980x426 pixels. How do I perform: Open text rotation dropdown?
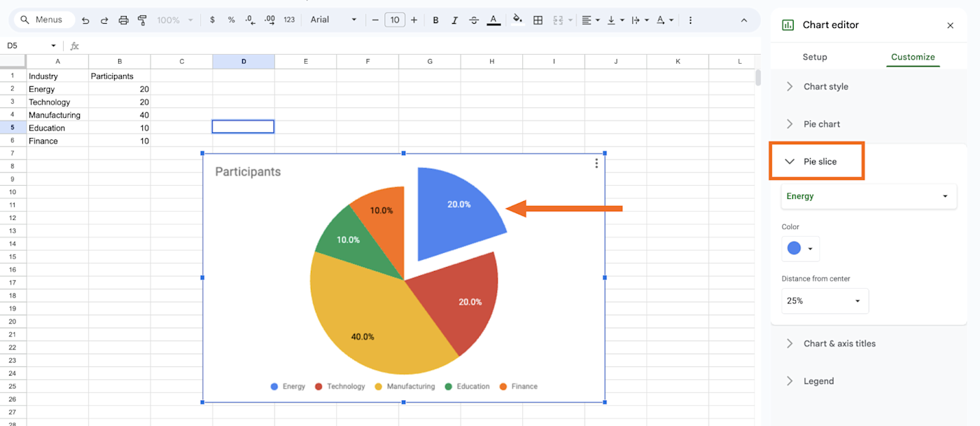(664, 20)
